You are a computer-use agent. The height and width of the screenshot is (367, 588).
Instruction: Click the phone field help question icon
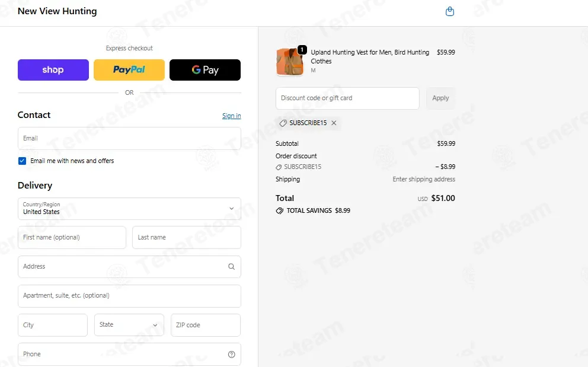231,354
